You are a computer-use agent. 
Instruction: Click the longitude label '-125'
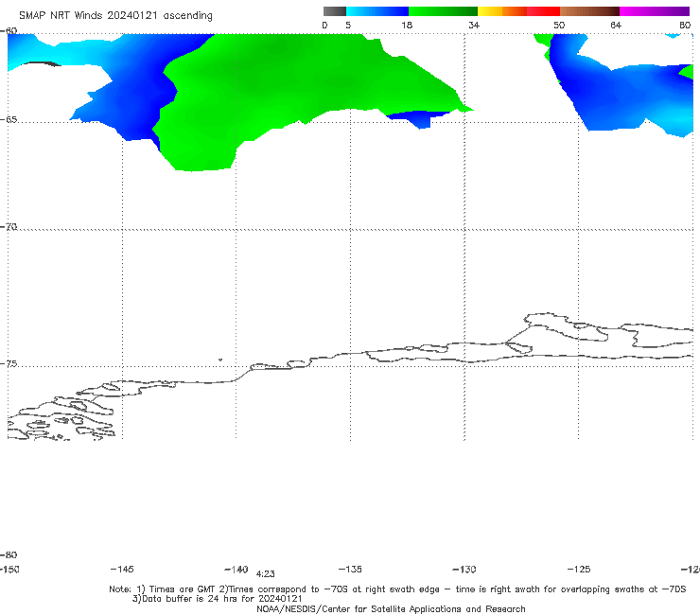[x=579, y=570]
